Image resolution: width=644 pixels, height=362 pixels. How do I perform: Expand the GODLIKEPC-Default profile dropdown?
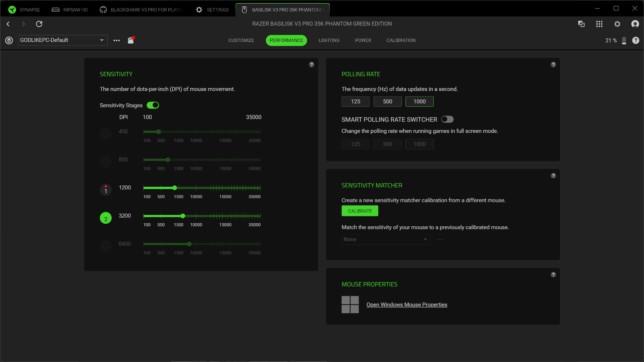point(102,40)
